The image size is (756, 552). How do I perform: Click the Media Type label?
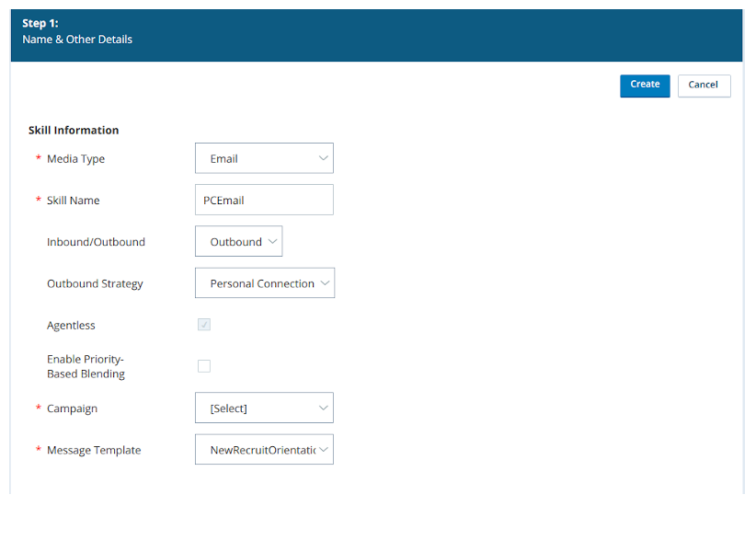[x=75, y=158]
